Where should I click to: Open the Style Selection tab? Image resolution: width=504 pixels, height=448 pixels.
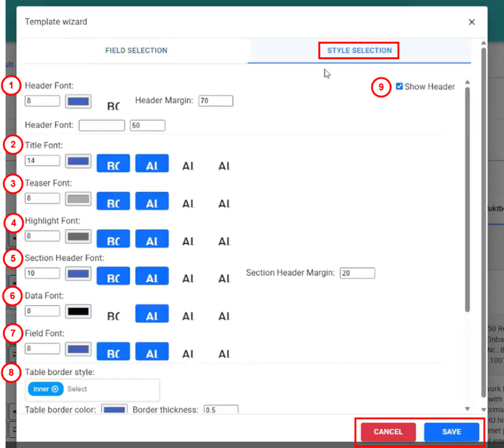pyautogui.click(x=359, y=51)
